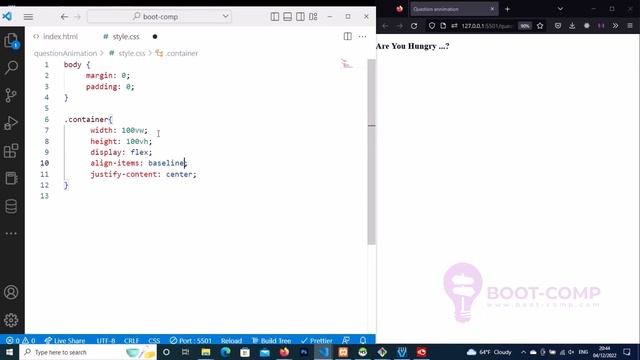Click Reload in the status bar
This screenshot has height=360, width=640.
point(231,340)
